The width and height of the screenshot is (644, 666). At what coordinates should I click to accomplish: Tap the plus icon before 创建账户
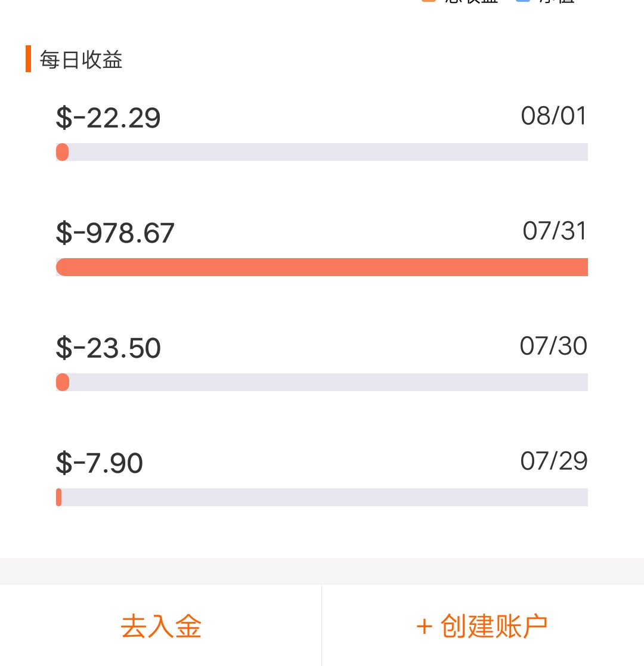pyautogui.click(x=424, y=627)
